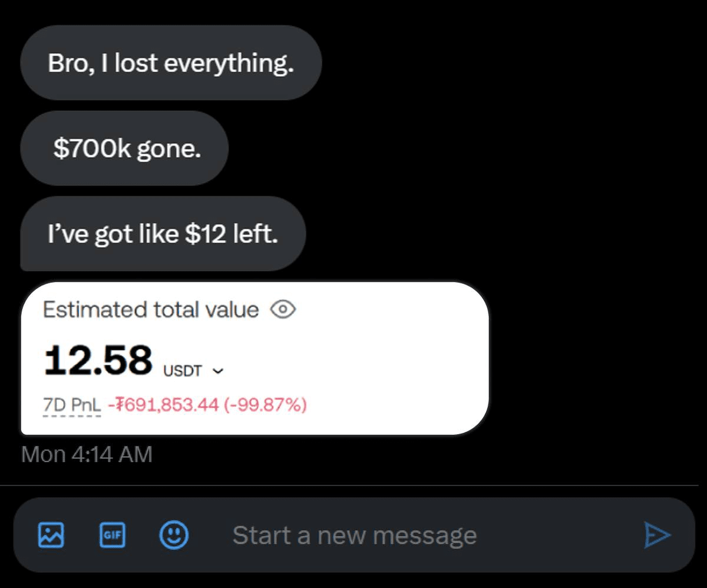707x588 pixels.
Task: Select the "Bro, I lost everything." message
Action: [171, 63]
